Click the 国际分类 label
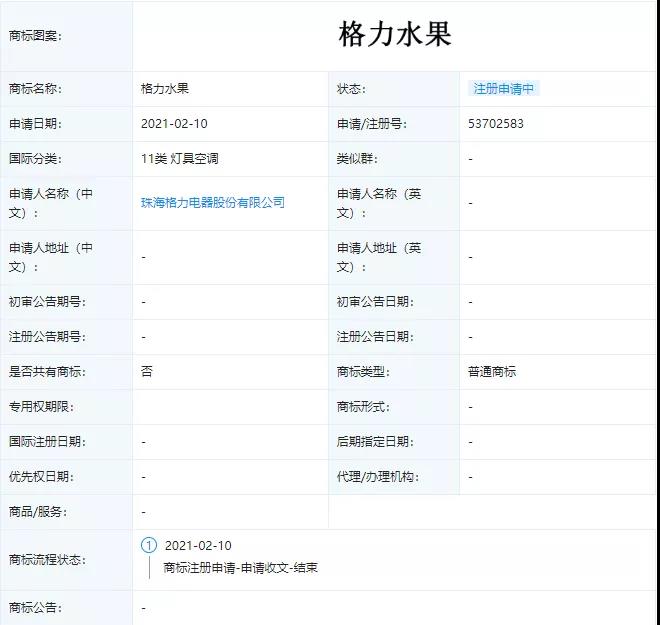 coord(35,159)
